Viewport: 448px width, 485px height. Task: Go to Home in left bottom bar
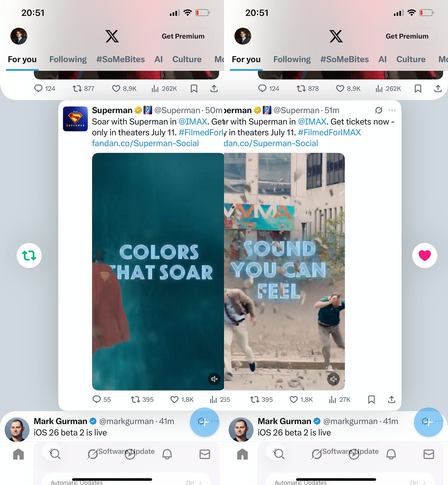click(18, 454)
